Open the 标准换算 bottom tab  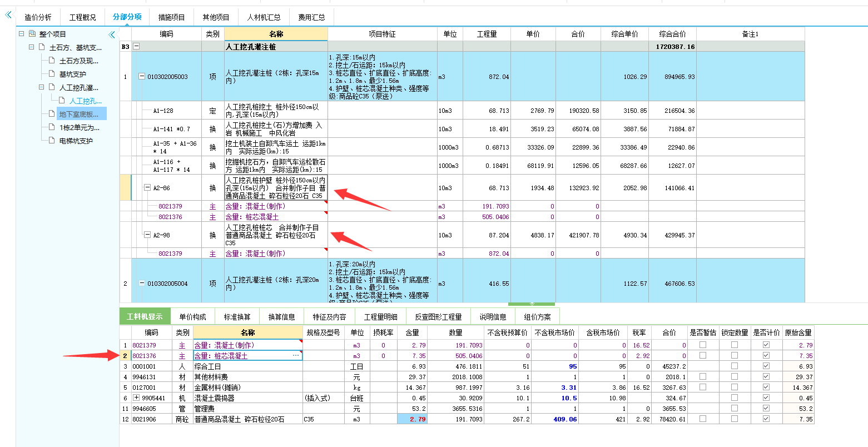click(x=237, y=316)
